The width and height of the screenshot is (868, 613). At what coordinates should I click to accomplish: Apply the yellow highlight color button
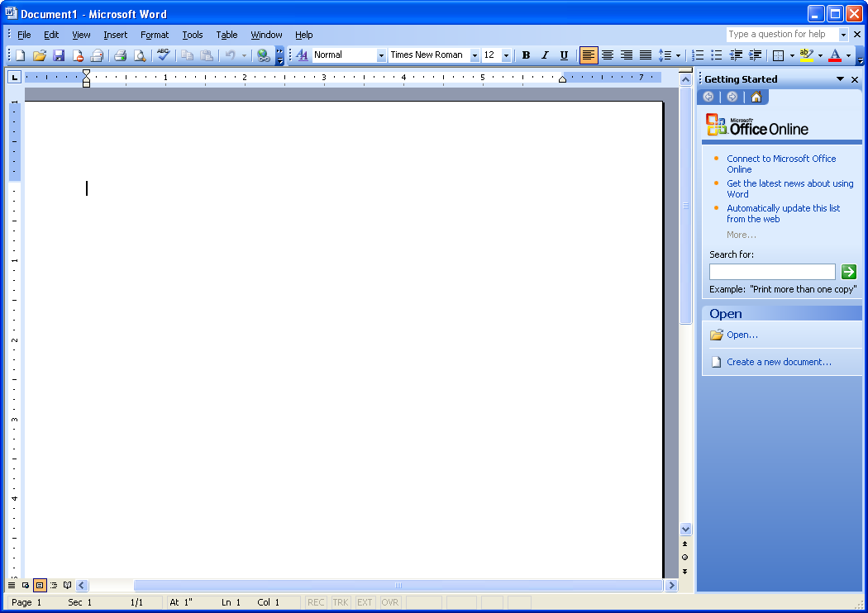coord(807,55)
